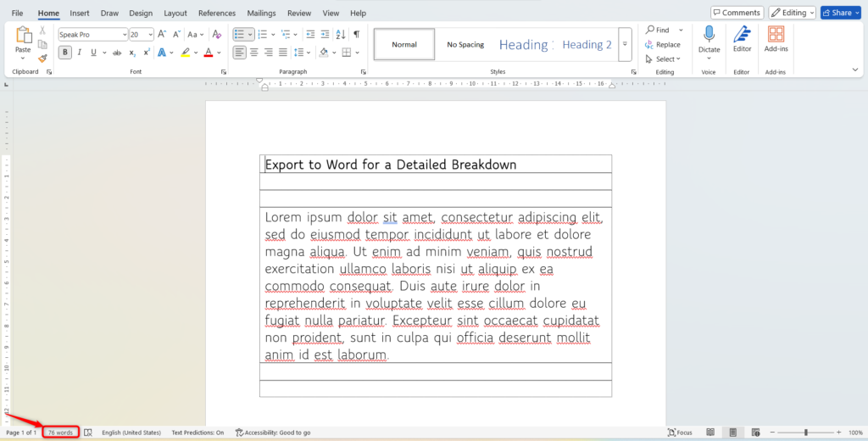This screenshot has width=868, height=441.
Task: Justify the paragraph text
Action: (x=285, y=53)
